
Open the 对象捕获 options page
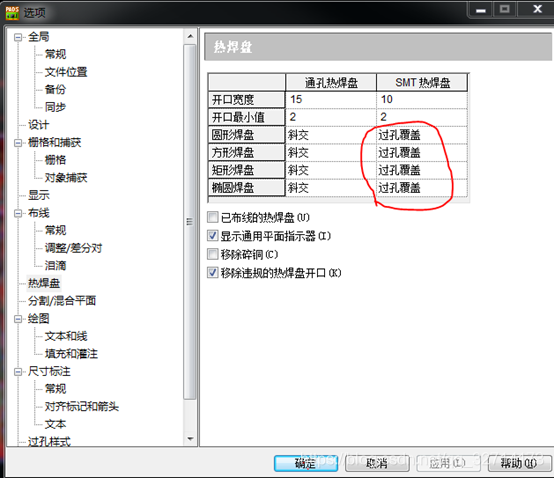coord(66,177)
